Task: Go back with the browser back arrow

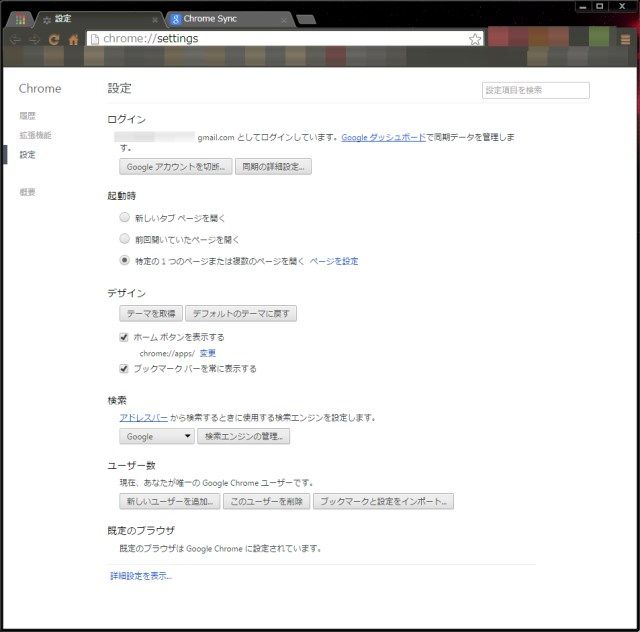Action: [x=15, y=39]
